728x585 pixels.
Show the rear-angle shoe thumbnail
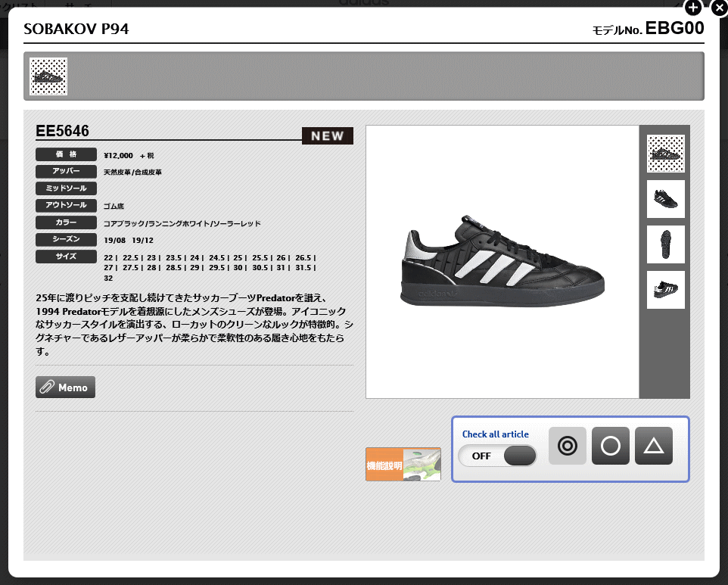[665, 290]
